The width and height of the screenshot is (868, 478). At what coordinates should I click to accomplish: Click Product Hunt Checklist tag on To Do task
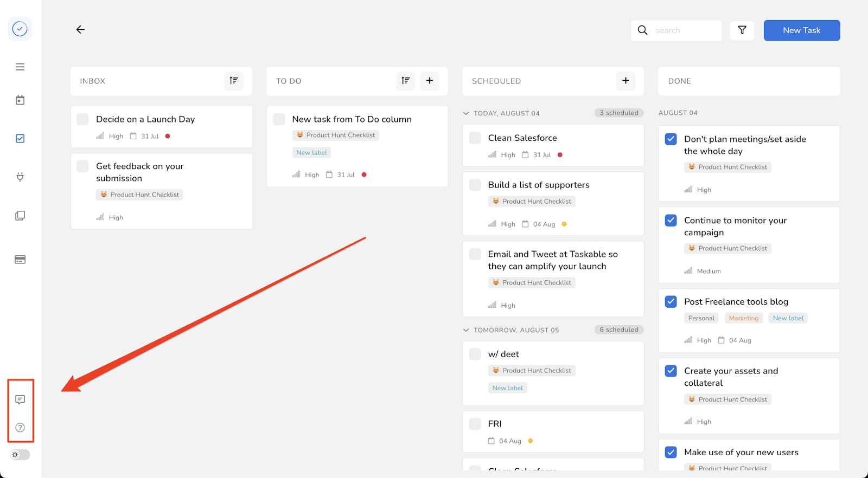click(336, 135)
